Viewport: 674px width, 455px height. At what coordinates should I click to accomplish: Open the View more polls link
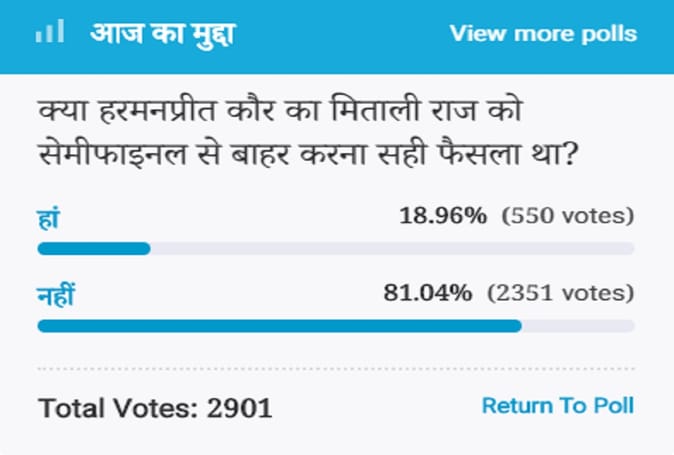543,33
